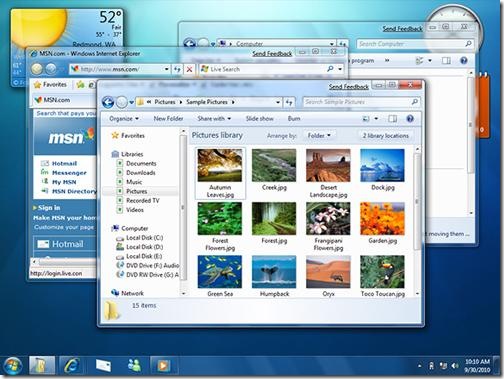Image resolution: width=504 pixels, height=379 pixels.
Task: Select Favorites in the navigation pane
Action: point(128,135)
